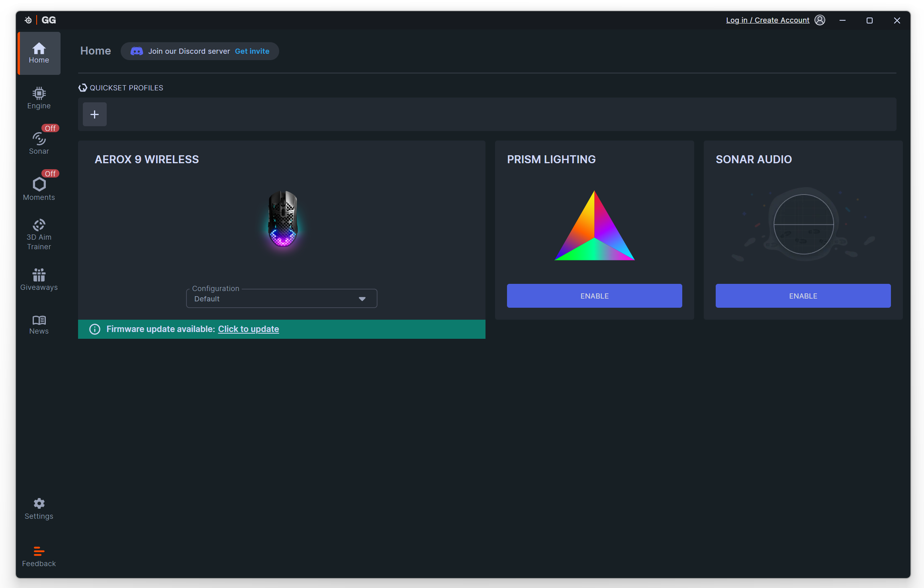Open the Sonar sidebar icon
This screenshot has height=588, width=924.
pyautogui.click(x=39, y=139)
